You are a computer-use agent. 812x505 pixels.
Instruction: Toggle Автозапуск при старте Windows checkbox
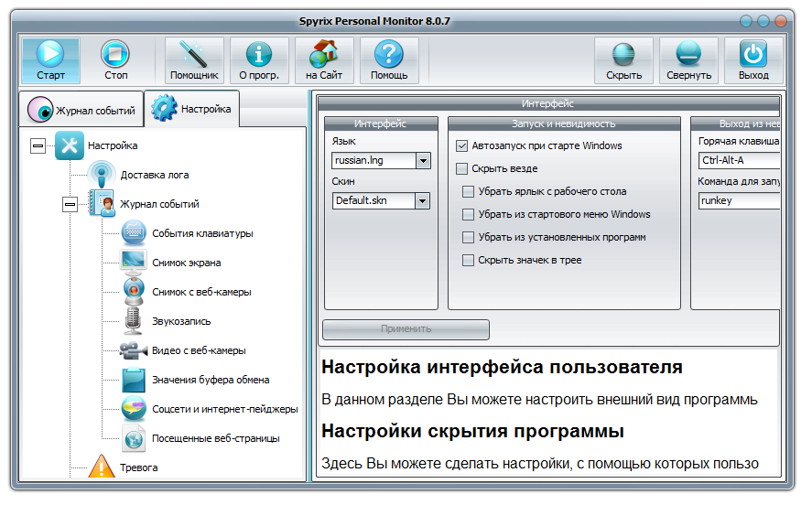coord(462,145)
